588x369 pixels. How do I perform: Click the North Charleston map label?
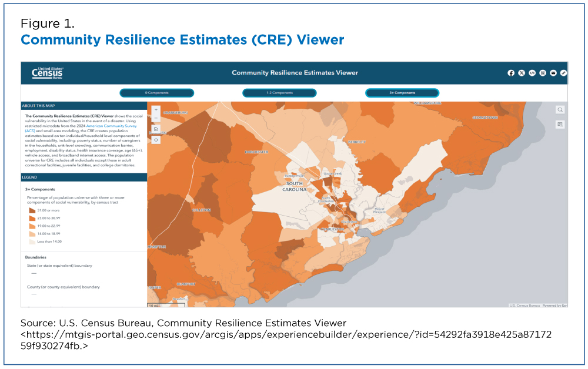tap(326, 200)
